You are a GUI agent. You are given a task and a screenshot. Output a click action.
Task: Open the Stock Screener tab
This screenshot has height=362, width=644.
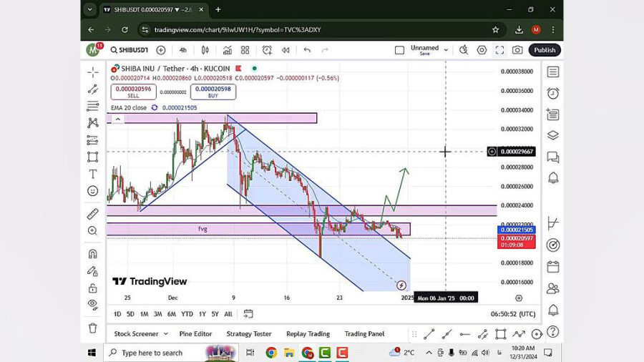click(x=136, y=333)
